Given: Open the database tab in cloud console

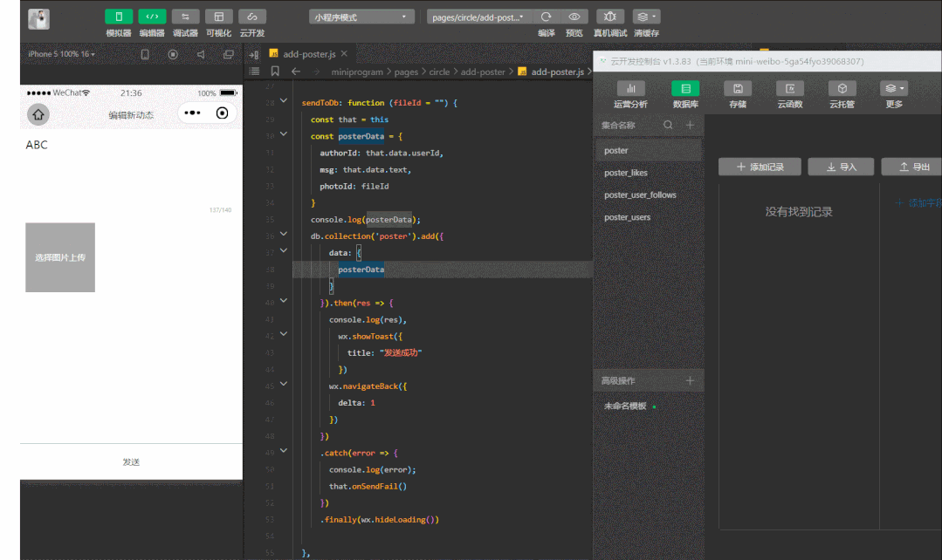Looking at the screenshot, I should point(685,95).
